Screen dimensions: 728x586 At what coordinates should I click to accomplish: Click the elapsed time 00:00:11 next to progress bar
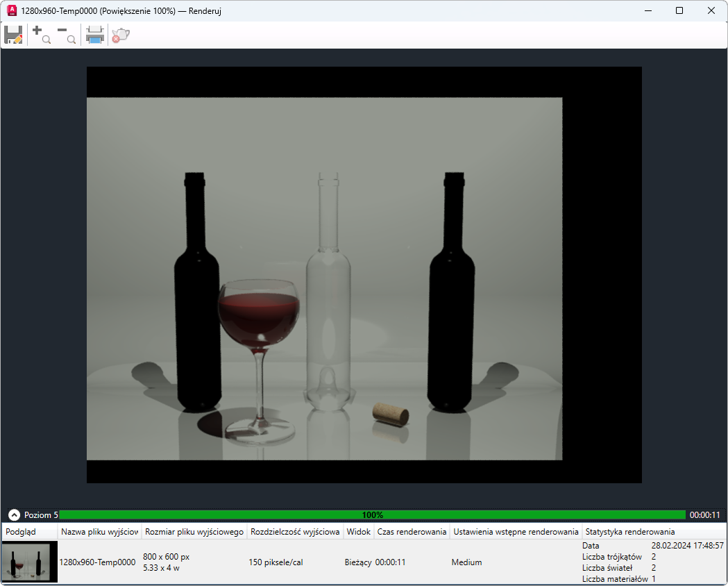(x=704, y=515)
